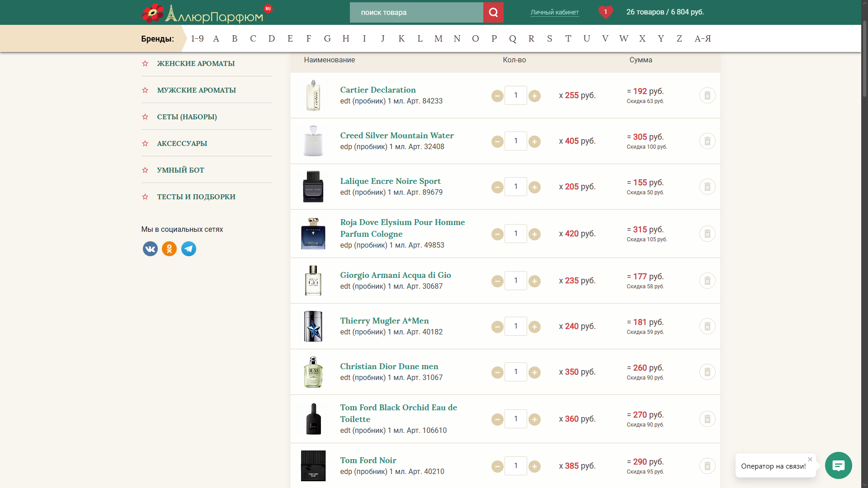Remove Creed Silver Mountain Water item
Image resolution: width=868 pixels, height=488 pixels.
[x=708, y=141]
